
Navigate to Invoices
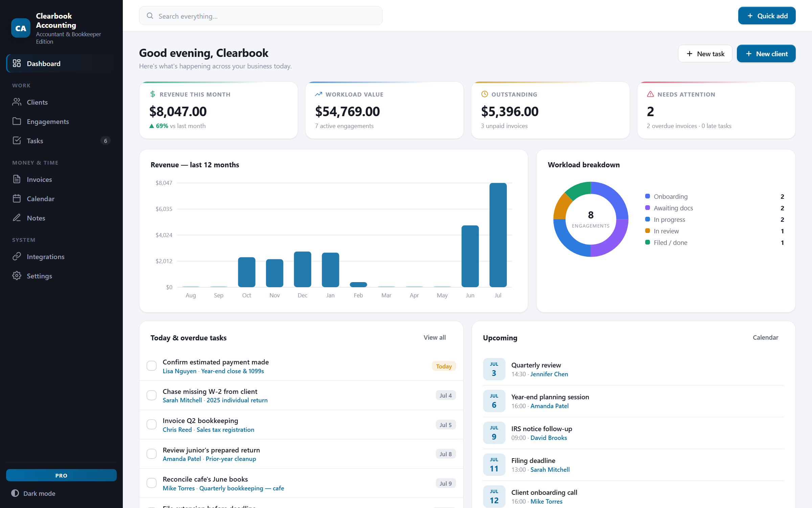tap(62, 179)
